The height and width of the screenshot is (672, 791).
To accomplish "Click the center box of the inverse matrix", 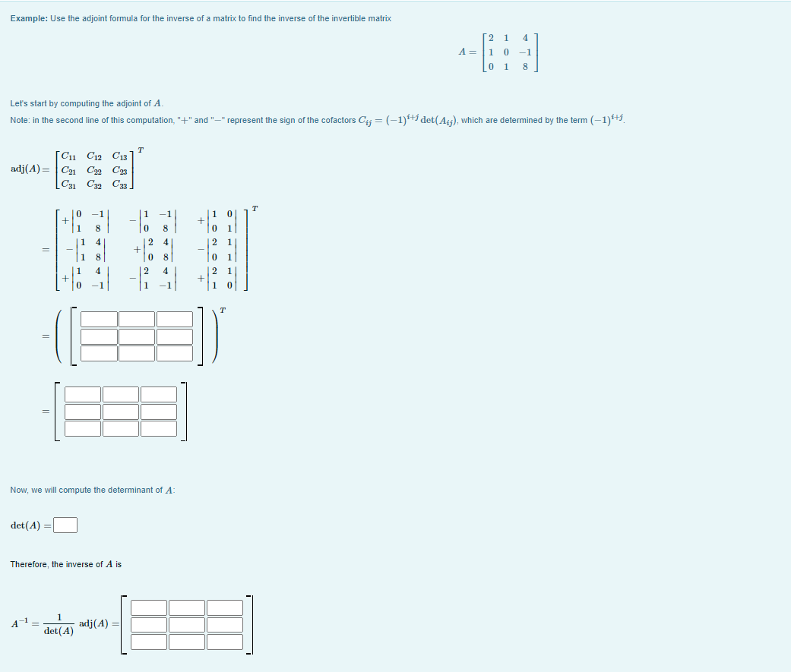I will coord(187,625).
